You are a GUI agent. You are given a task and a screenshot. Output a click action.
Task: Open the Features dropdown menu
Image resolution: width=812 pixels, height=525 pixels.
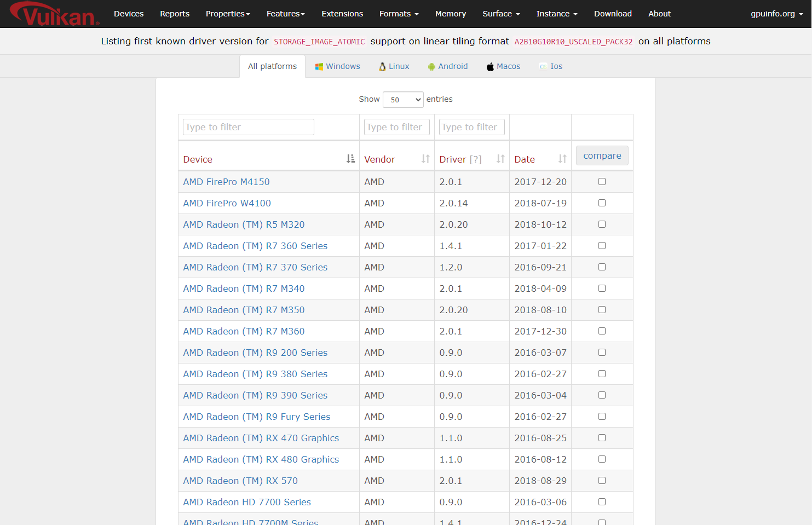pyautogui.click(x=286, y=14)
